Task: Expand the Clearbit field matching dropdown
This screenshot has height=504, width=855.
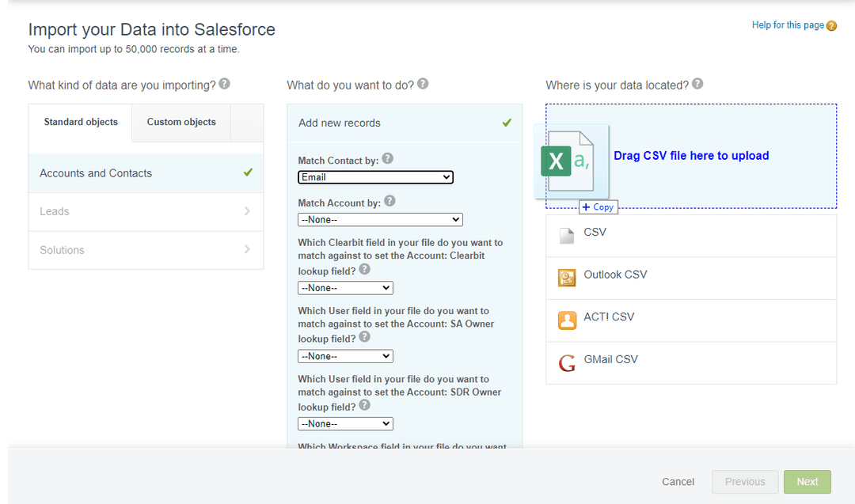Action: (x=345, y=287)
